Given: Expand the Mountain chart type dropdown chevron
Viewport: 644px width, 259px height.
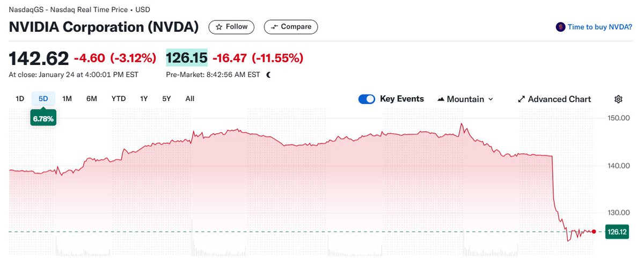Looking at the screenshot, I should click(491, 99).
